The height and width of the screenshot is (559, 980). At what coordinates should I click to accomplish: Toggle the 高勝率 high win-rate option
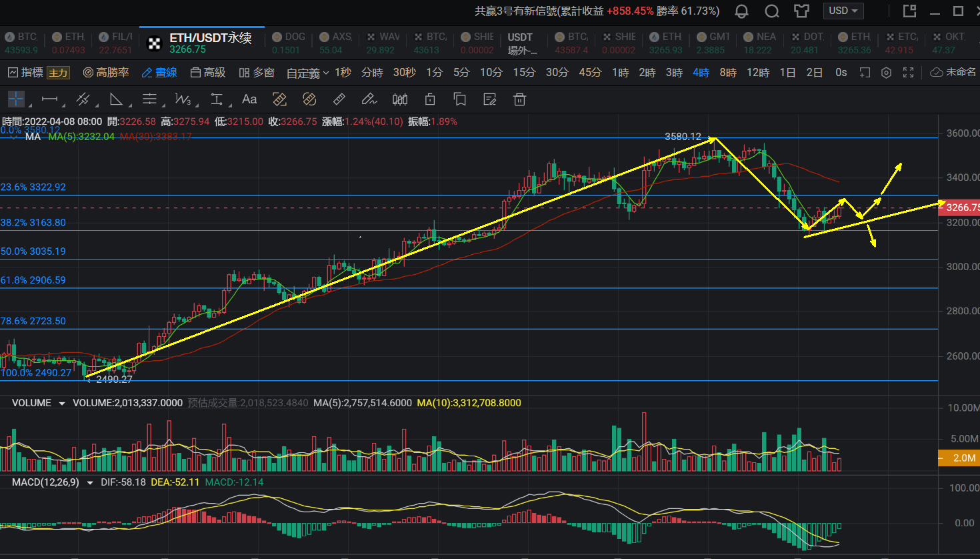(x=106, y=72)
